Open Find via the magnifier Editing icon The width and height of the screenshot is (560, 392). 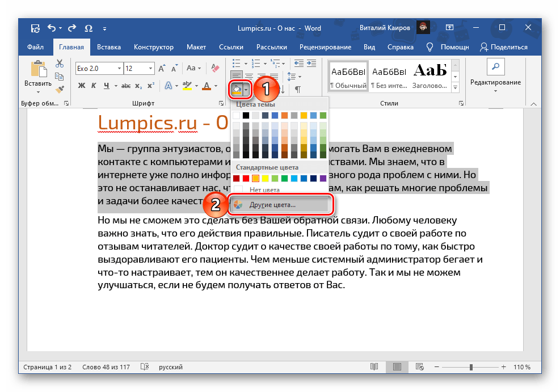click(x=495, y=67)
